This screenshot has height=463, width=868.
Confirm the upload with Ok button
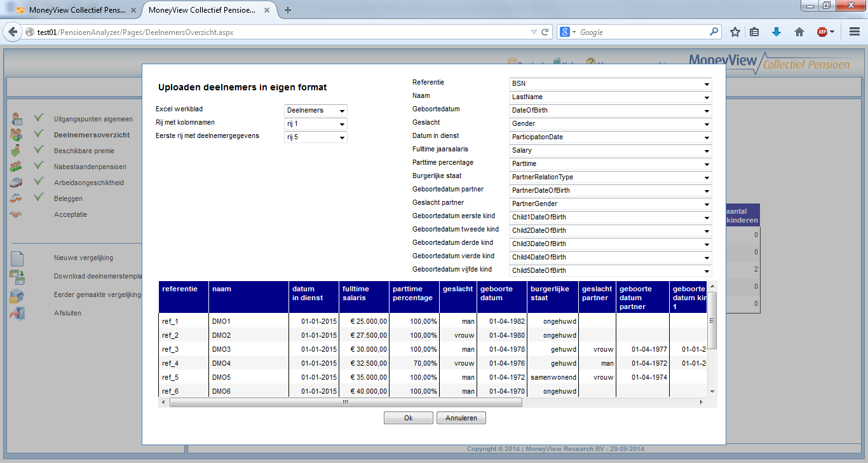click(x=409, y=418)
